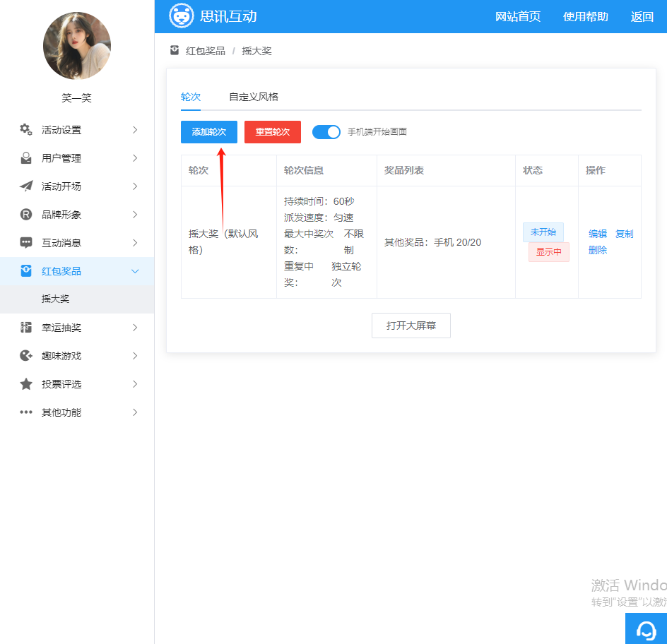Image resolution: width=667 pixels, height=644 pixels.
Task: Switch to the 轮次 tab
Action: click(191, 97)
